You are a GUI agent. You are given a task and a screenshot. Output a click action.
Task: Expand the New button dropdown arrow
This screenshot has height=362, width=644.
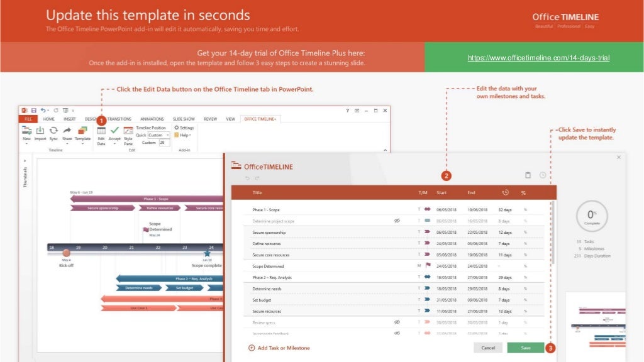pyautogui.click(x=26, y=144)
